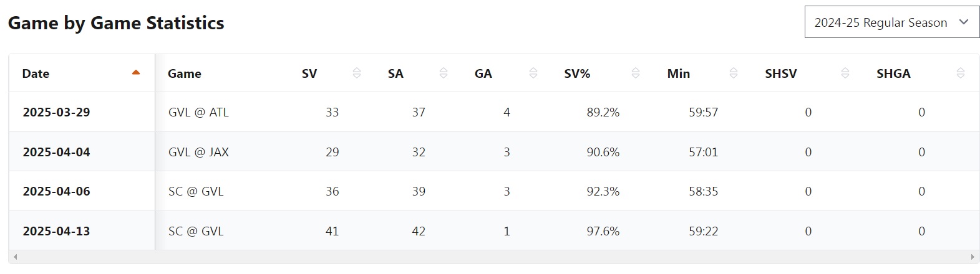Select the 2025-04-06 row date
Image resolution: width=980 pixels, height=274 pixels.
(56, 191)
